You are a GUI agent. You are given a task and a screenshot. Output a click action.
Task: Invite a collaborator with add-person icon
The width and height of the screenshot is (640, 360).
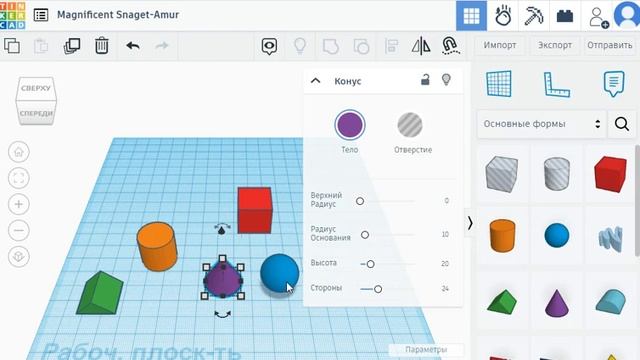tap(598, 17)
